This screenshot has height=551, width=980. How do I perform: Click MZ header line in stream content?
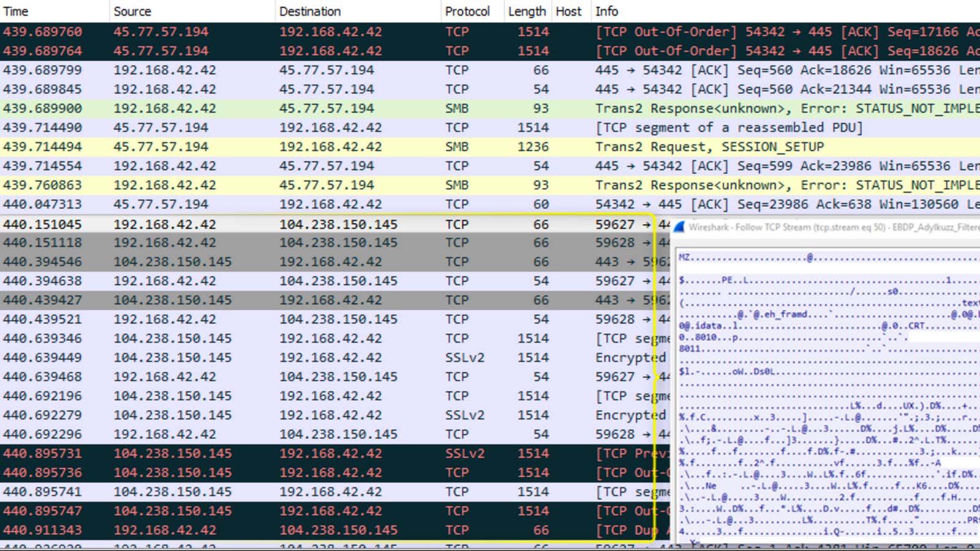pos(829,258)
